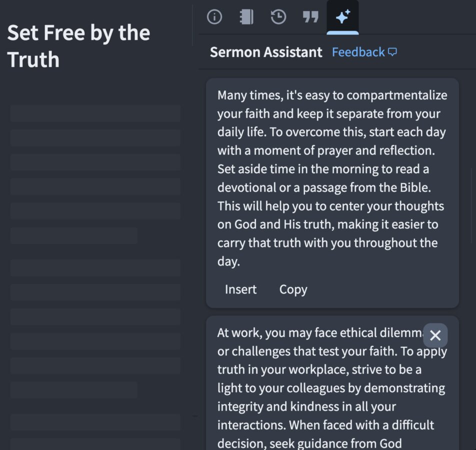The image size is (476, 450).
Task: Click the 'Sermon Assistant' heading
Action: (266, 52)
